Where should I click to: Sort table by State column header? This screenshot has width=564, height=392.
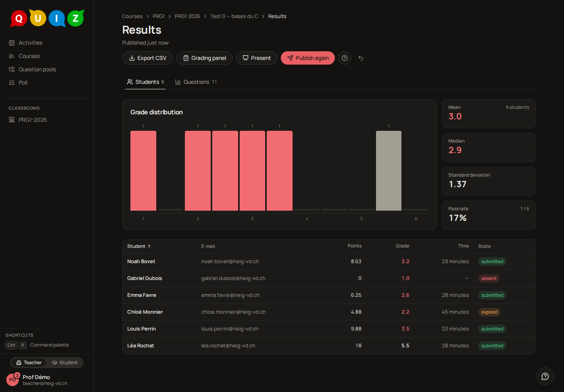[484, 246]
